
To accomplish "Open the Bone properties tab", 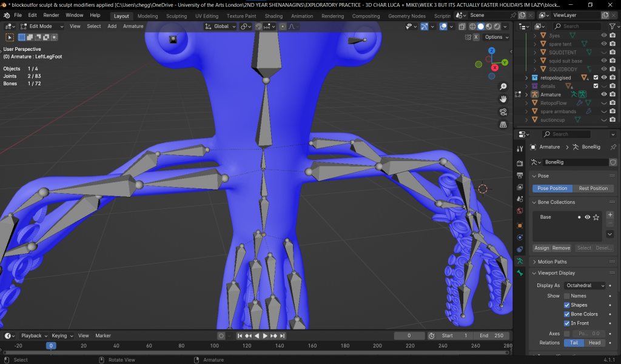I will pyautogui.click(x=520, y=273).
